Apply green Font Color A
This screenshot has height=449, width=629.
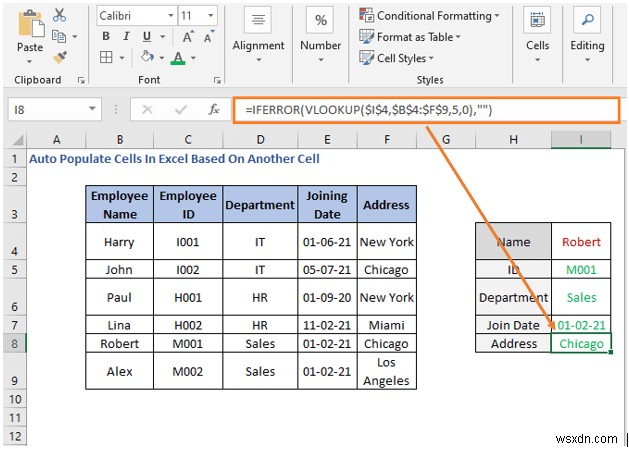178,58
